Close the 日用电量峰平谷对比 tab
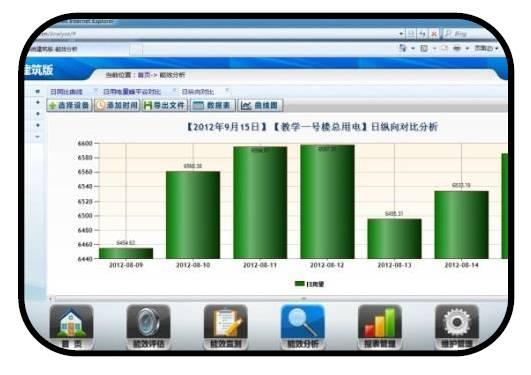531x375 pixels. pyautogui.click(x=174, y=90)
